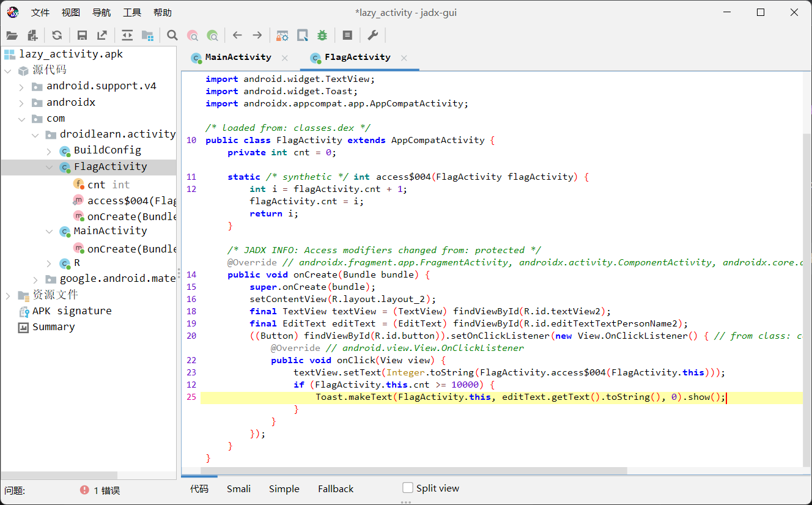812x505 pixels.
Task: Open the 导航 menu
Action: click(x=102, y=12)
